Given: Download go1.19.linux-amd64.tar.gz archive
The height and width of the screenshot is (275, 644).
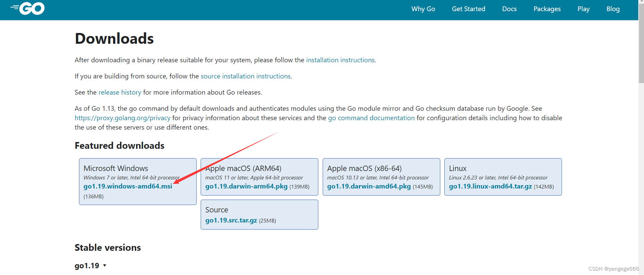Looking at the screenshot, I should click(490, 186).
